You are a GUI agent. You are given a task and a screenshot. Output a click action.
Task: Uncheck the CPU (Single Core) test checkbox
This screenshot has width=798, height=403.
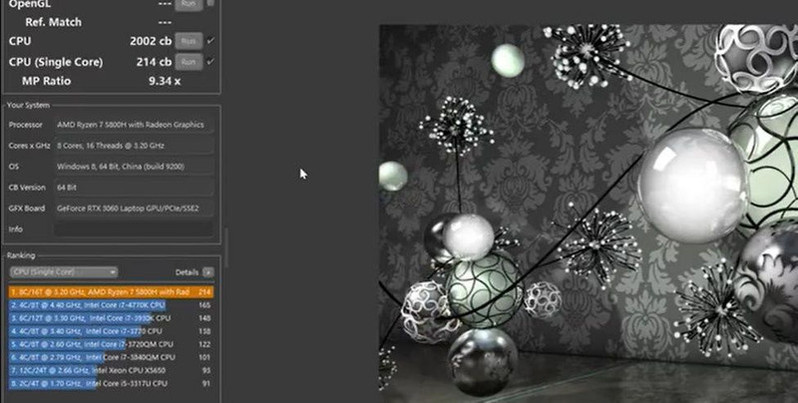[x=210, y=62]
